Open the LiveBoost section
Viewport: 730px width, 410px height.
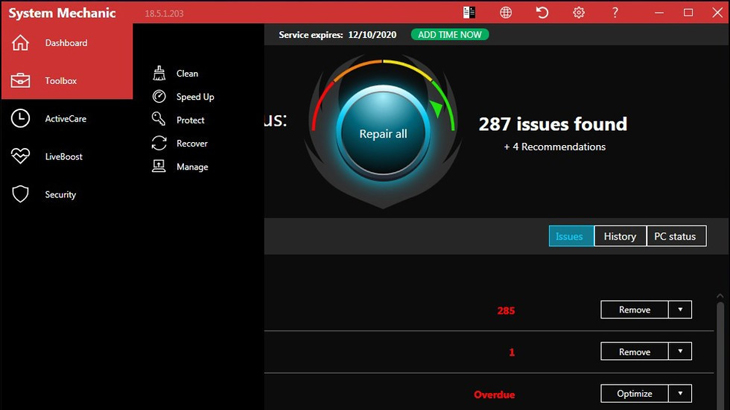tap(67, 156)
